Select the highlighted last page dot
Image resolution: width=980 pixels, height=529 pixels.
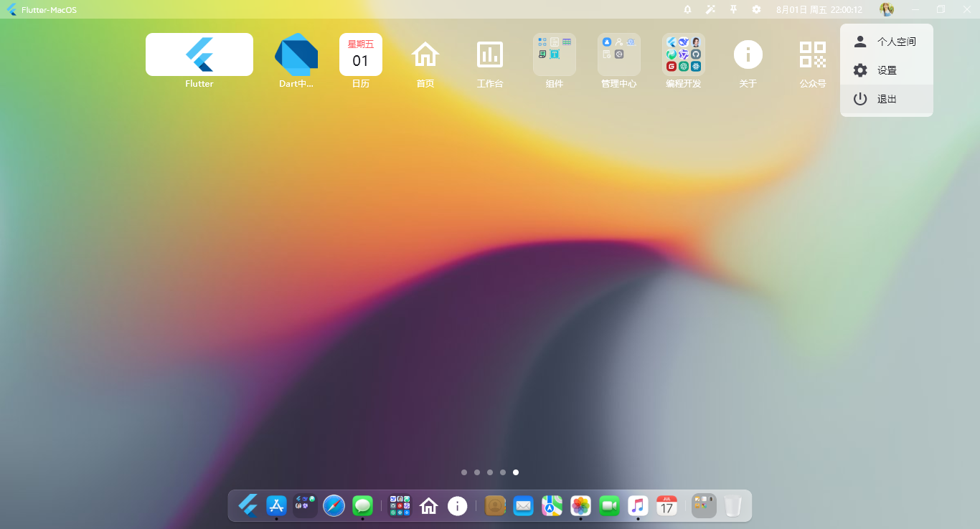coord(516,472)
